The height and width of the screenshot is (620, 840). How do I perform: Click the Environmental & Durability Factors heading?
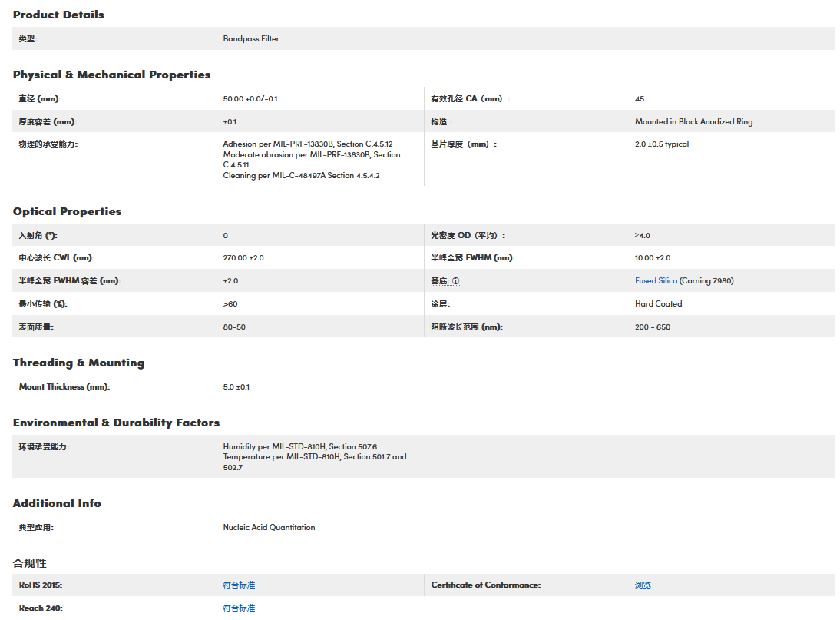coord(116,423)
